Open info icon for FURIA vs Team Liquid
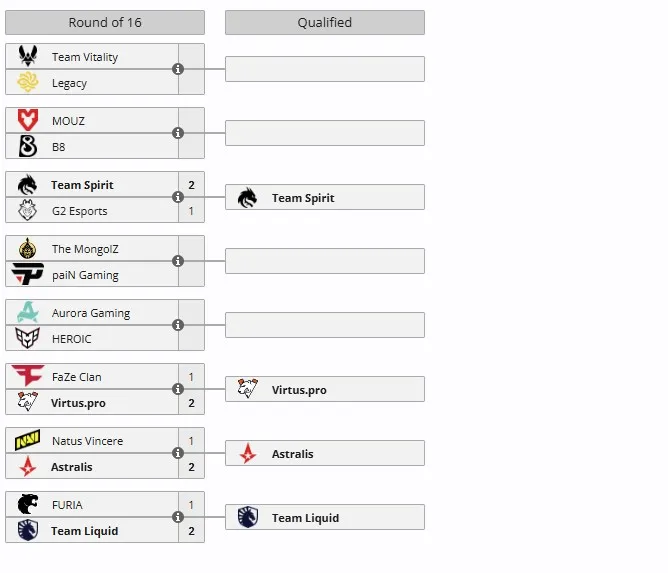Image resolution: width=668 pixels, height=573 pixels. [178, 517]
